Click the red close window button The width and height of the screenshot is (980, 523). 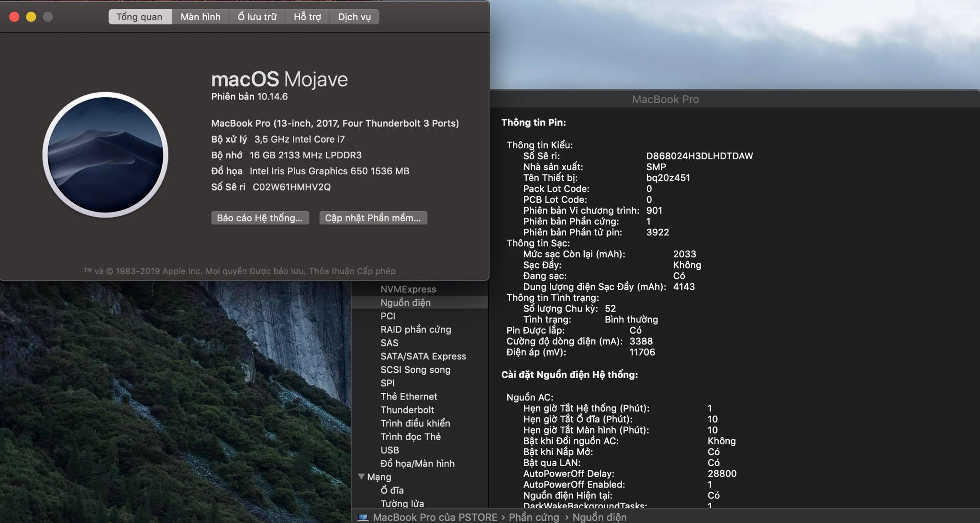[14, 17]
